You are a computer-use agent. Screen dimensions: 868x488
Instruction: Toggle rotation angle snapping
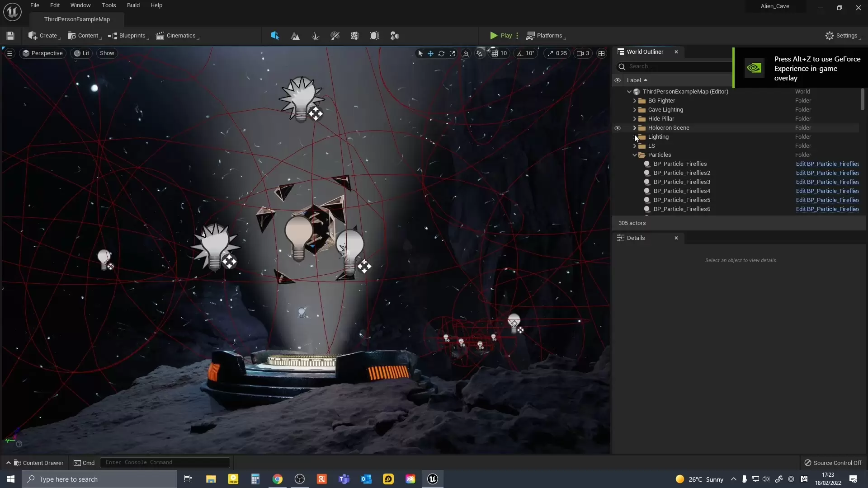(x=520, y=53)
